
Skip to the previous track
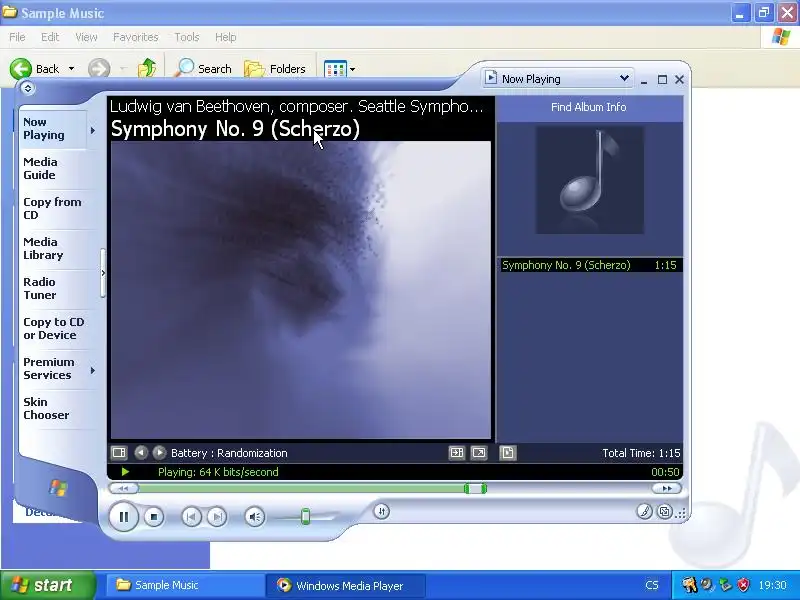[x=191, y=517]
